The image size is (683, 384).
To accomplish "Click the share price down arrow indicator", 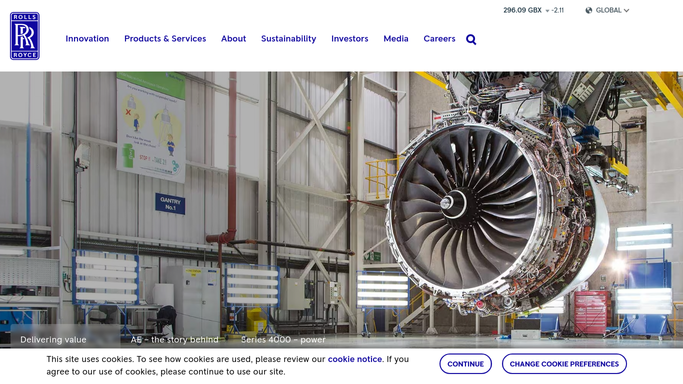I will (548, 11).
